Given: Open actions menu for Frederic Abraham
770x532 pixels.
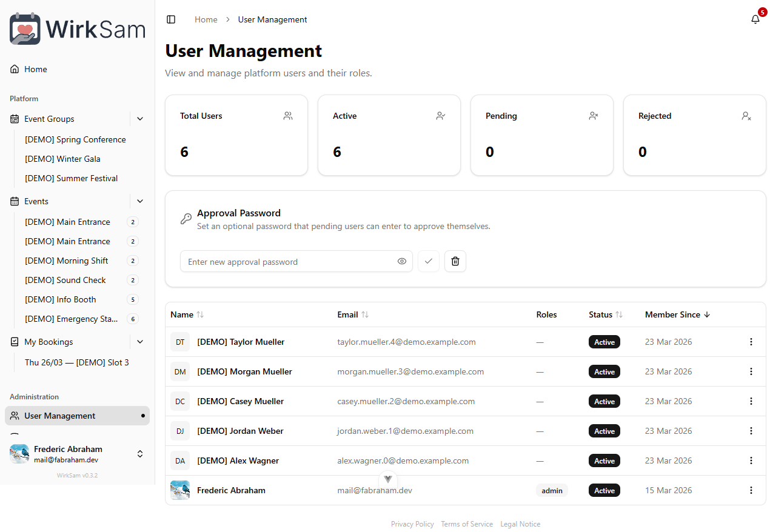Looking at the screenshot, I should [751, 490].
